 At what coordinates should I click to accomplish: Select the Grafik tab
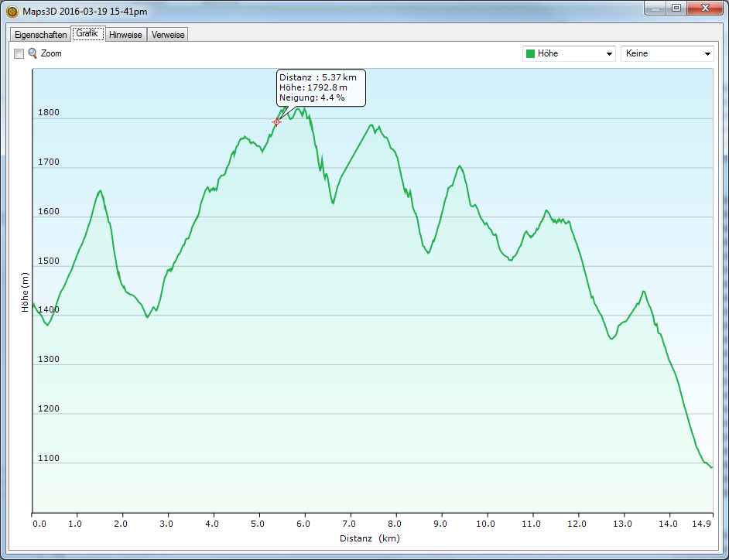pyautogui.click(x=87, y=34)
